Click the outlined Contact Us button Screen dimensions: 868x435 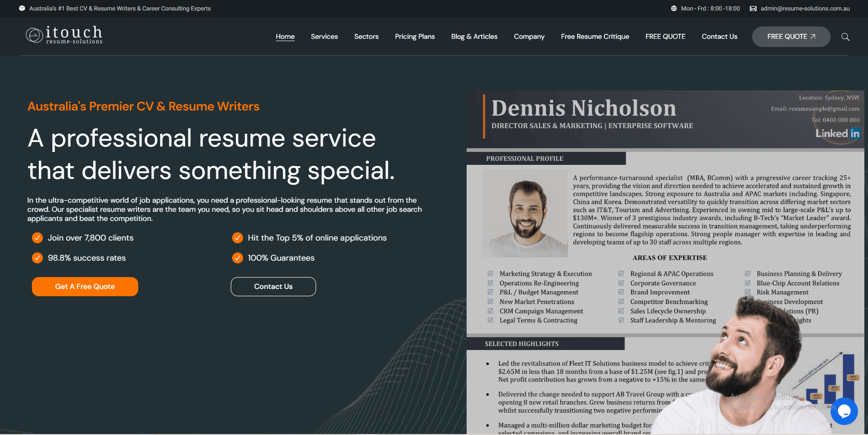click(x=273, y=286)
